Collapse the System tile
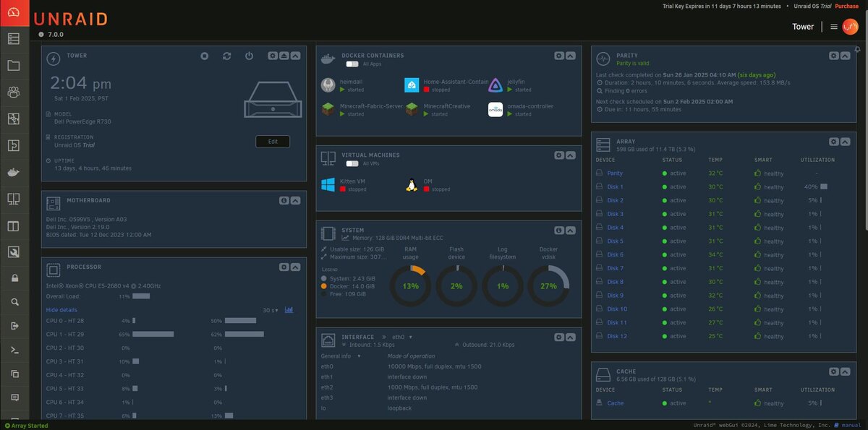This screenshot has width=868, height=430. pos(571,231)
